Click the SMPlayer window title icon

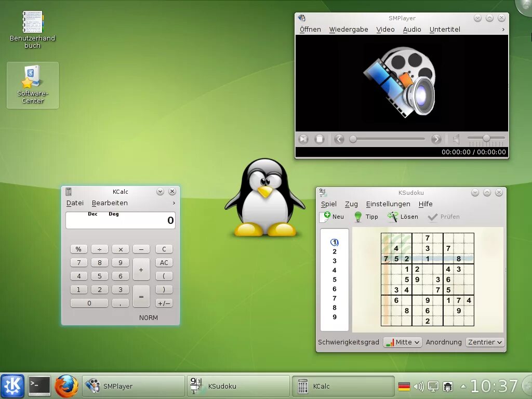click(302, 18)
